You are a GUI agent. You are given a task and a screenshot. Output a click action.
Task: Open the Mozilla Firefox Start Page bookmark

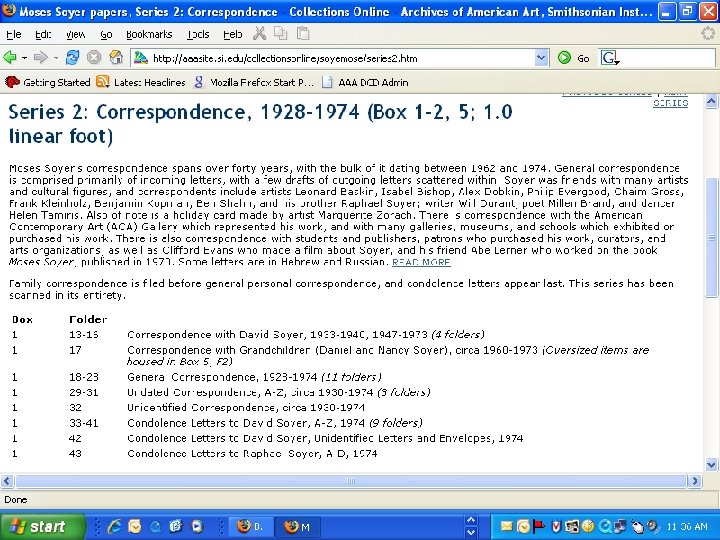(253, 82)
